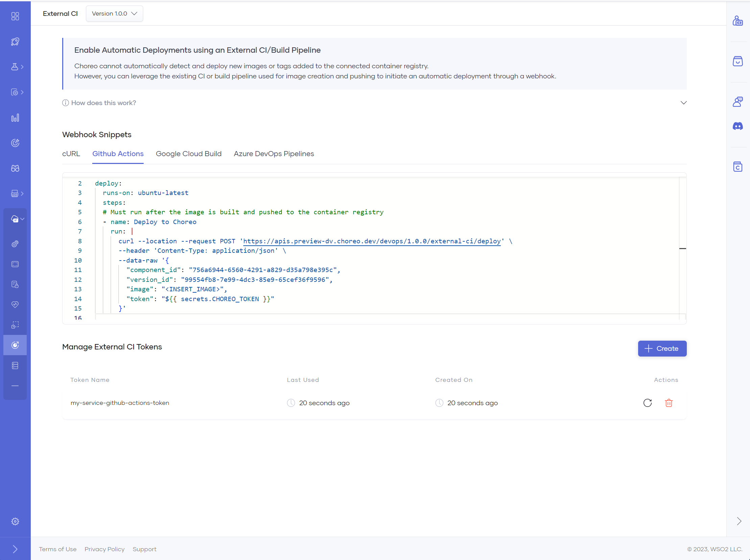The image size is (750, 560).
Task: Open the flask Test icon in sidebar
Action: 15,67
